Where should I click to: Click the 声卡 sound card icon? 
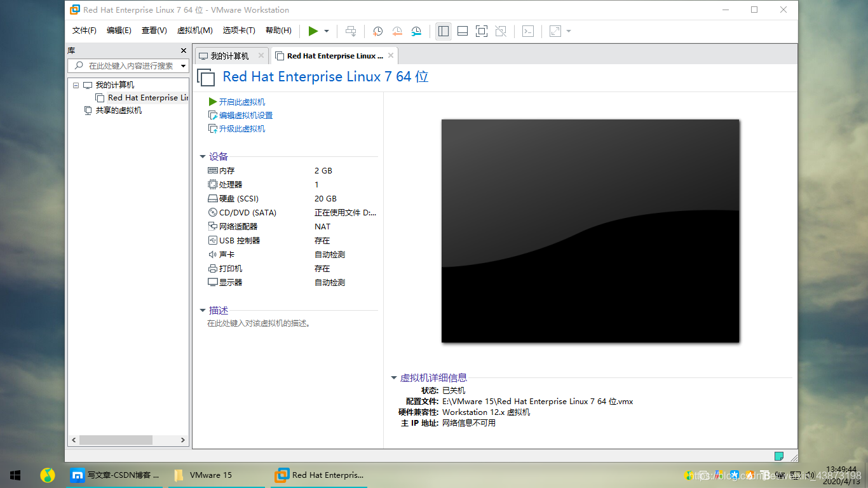click(213, 254)
